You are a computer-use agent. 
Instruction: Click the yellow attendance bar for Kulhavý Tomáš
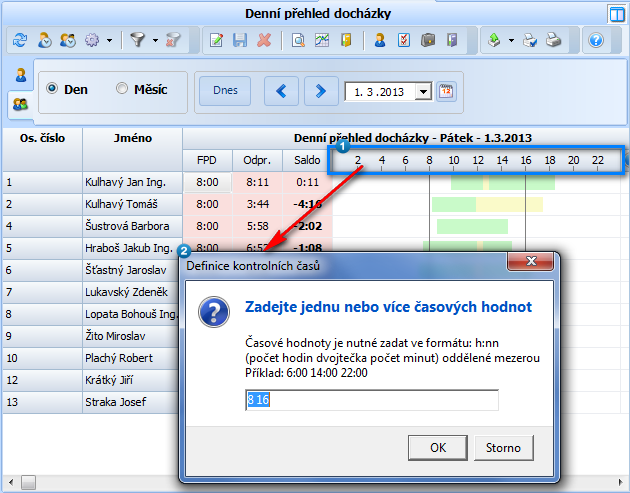pyautogui.click(x=509, y=205)
